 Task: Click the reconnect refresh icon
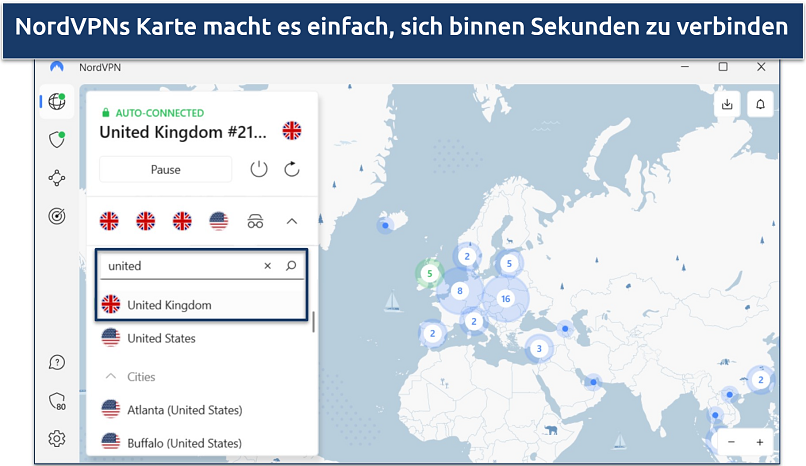[292, 169]
